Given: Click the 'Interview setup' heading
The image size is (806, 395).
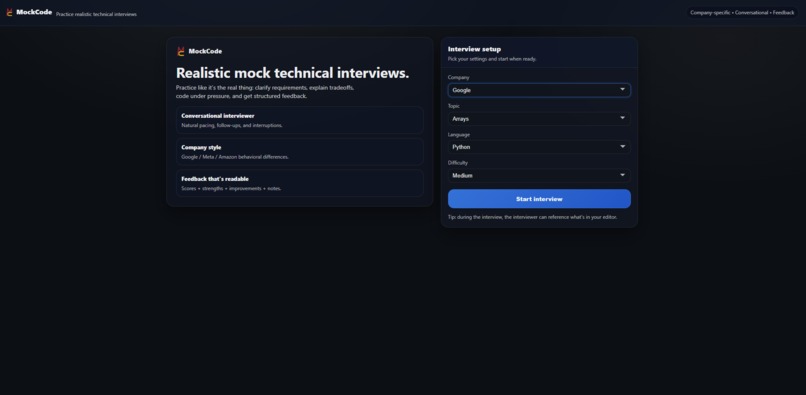Looking at the screenshot, I should (474, 49).
